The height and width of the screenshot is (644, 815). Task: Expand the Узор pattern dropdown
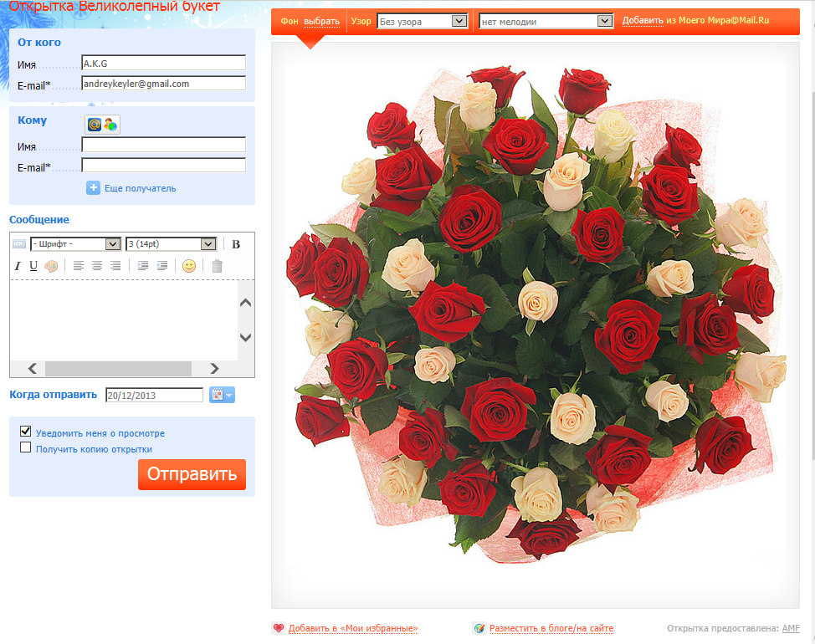click(x=422, y=21)
